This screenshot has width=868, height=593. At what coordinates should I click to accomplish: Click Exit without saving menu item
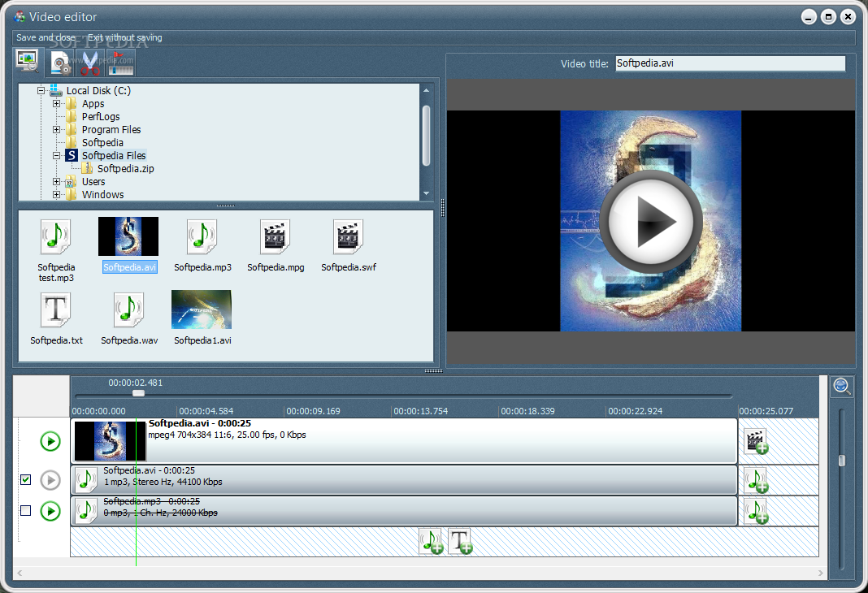[x=124, y=37]
